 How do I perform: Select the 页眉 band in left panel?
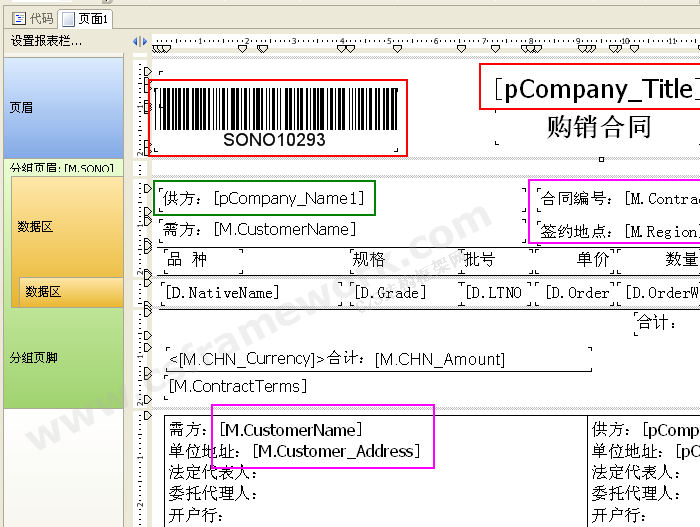[x=62, y=107]
